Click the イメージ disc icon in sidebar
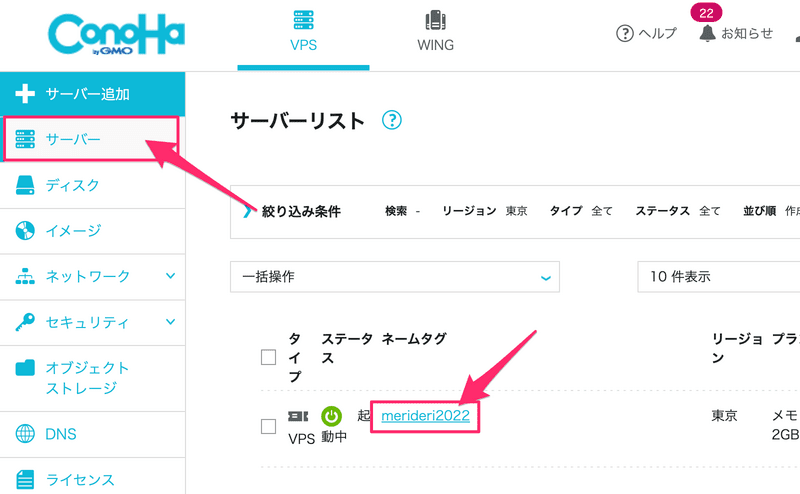This screenshot has height=494, width=800. click(25, 231)
